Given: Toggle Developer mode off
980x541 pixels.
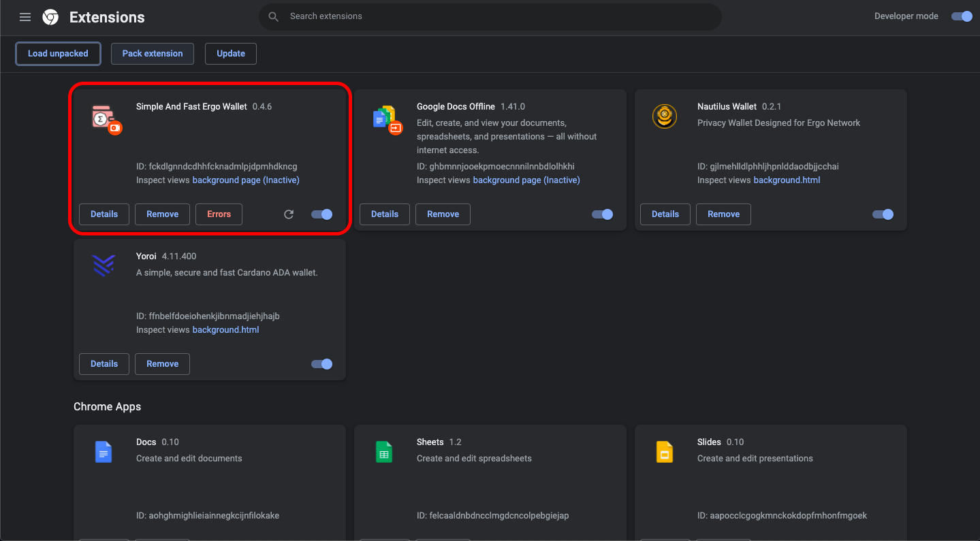Looking at the screenshot, I should tap(962, 16).
